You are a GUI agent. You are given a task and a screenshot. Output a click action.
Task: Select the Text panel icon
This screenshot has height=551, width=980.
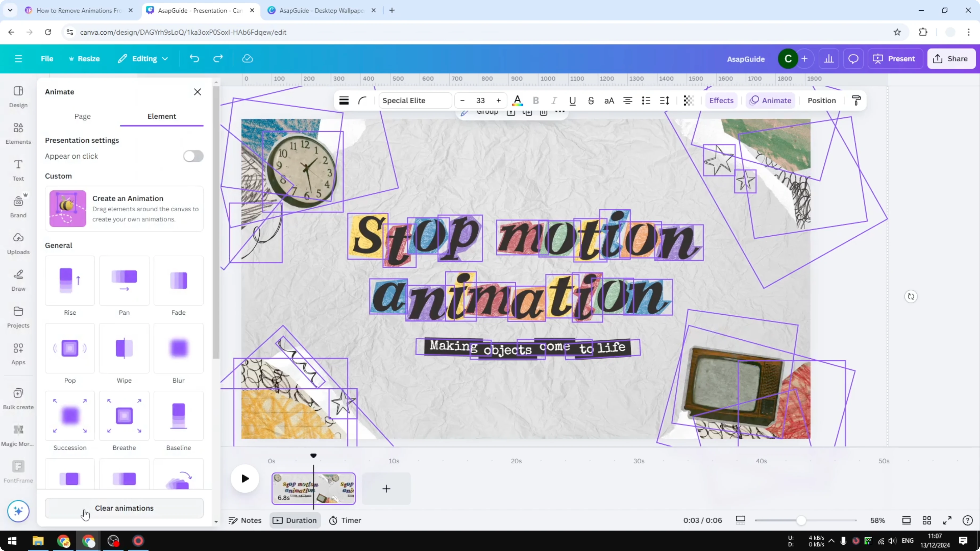click(x=18, y=170)
